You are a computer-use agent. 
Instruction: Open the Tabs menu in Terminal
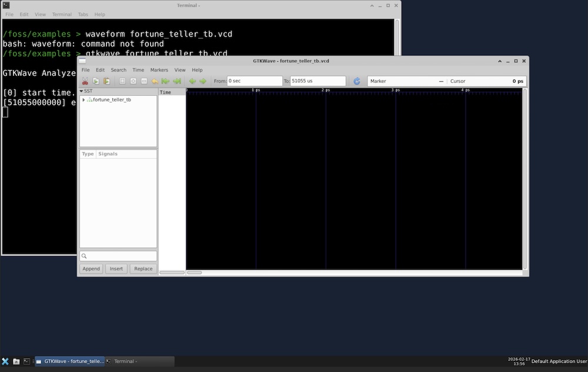click(x=83, y=14)
